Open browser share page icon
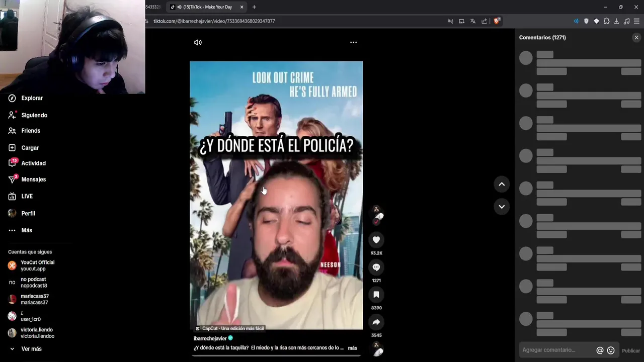 pos(484,21)
